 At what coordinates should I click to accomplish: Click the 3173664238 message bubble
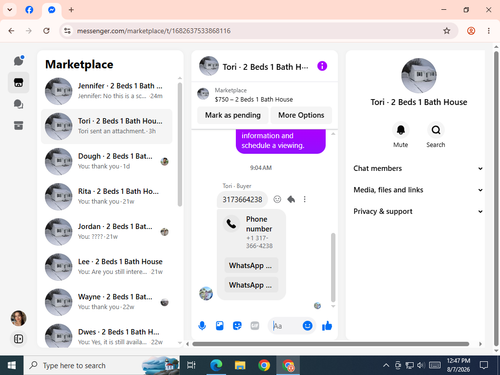(x=242, y=199)
